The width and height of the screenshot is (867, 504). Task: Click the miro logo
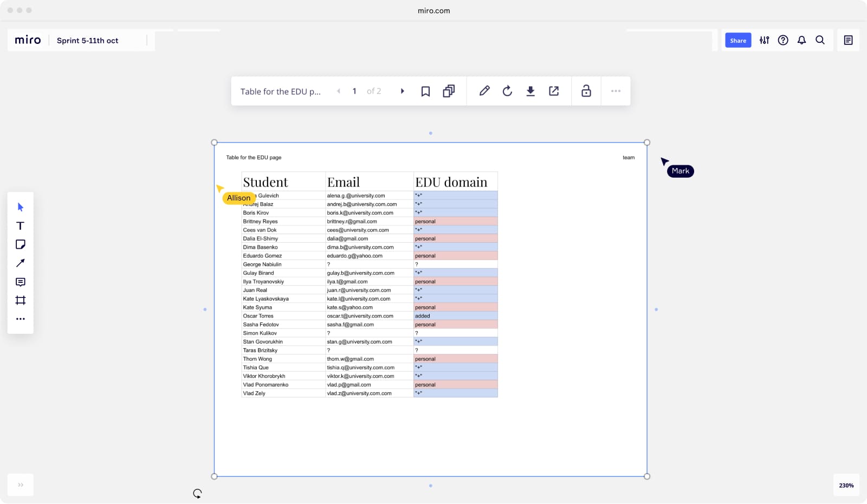click(27, 40)
